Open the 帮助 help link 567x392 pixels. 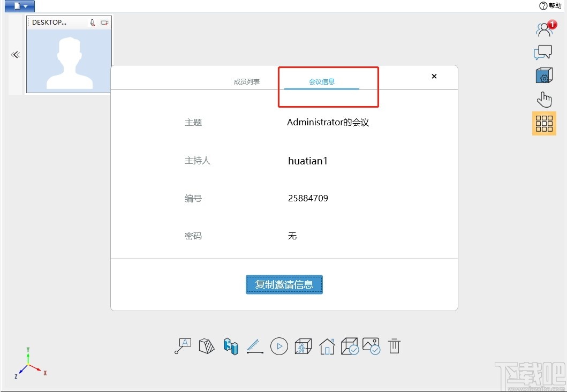(x=550, y=6)
